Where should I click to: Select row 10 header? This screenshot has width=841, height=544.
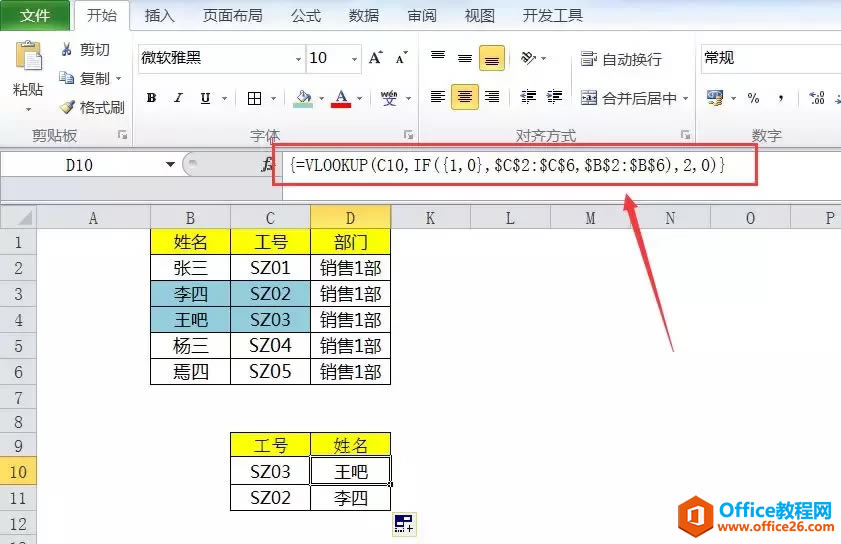(18, 472)
